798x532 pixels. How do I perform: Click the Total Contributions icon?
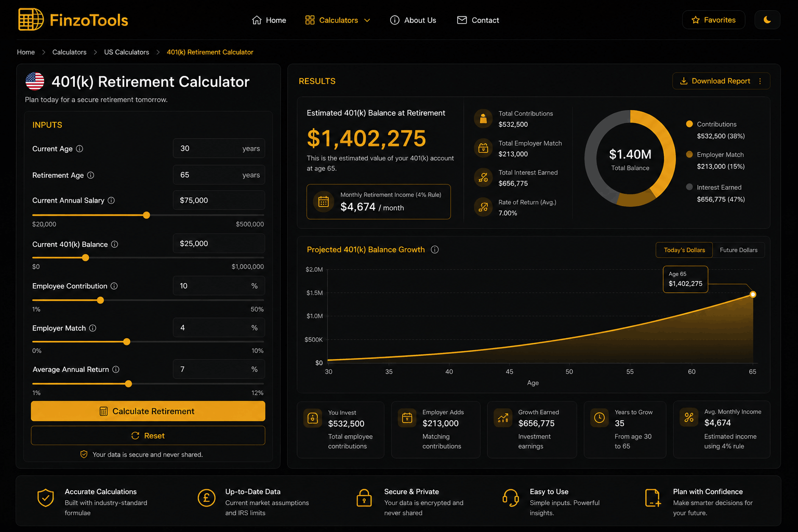click(x=483, y=118)
